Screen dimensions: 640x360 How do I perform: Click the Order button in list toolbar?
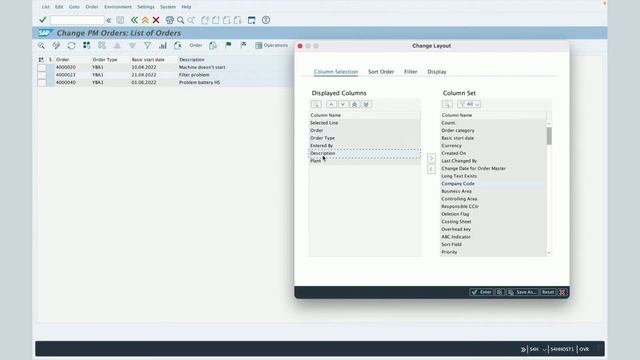[196, 45]
